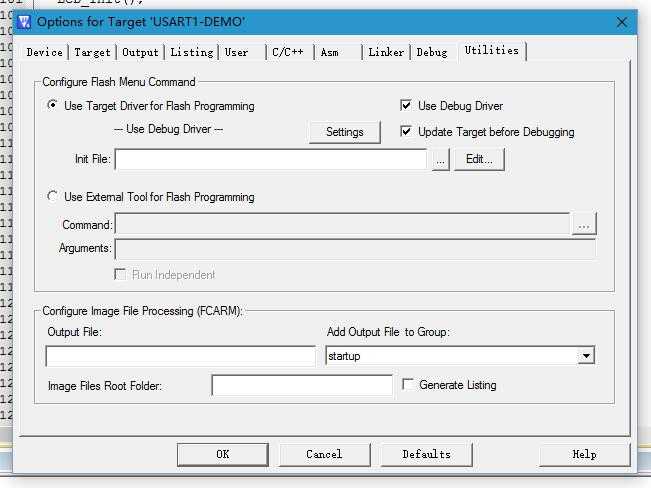Click the Arguments input field

tap(355, 248)
